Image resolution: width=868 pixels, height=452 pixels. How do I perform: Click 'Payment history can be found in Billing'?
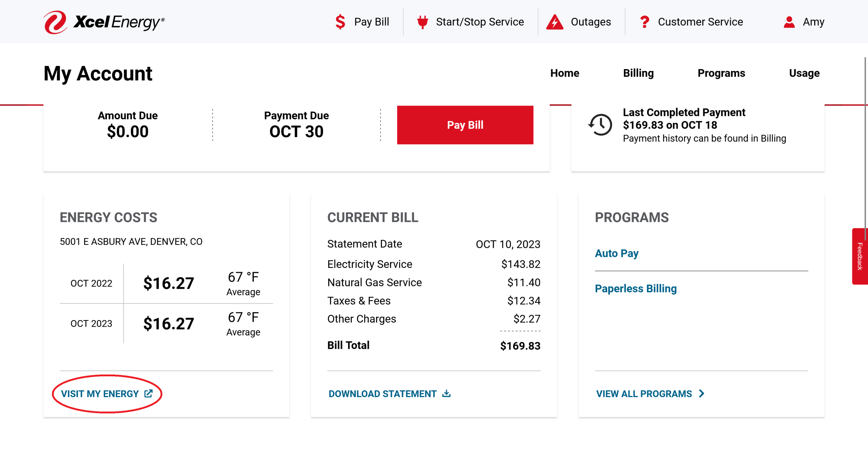(704, 139)
